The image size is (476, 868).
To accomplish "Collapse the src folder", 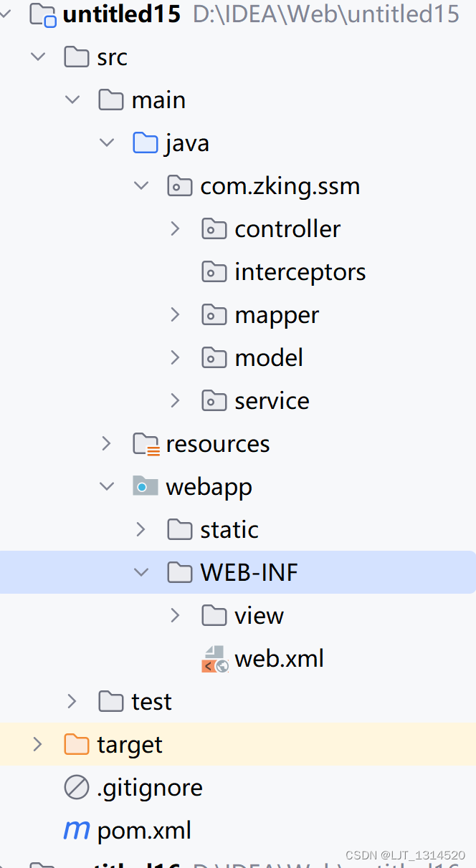I will [38, 57].
